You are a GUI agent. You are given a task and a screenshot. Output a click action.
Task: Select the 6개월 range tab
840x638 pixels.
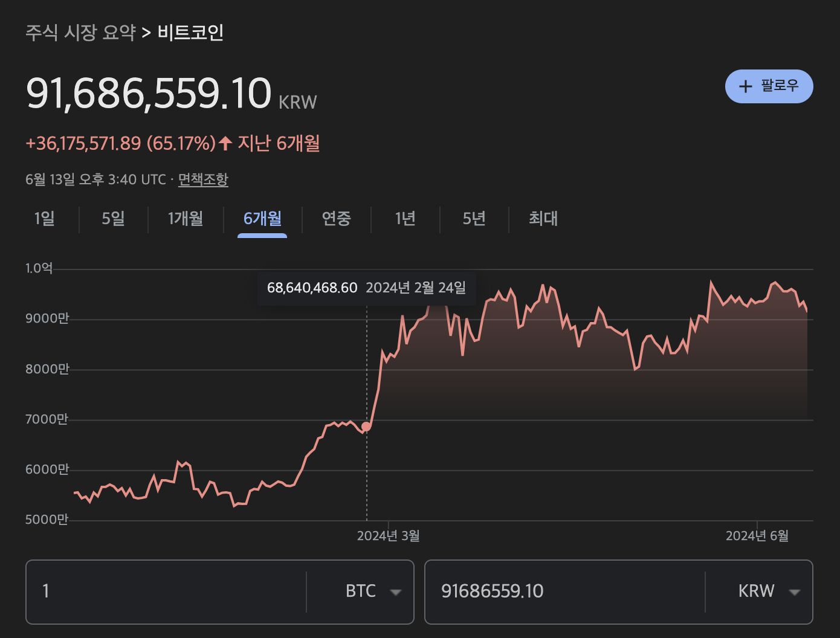pos(262,219)
